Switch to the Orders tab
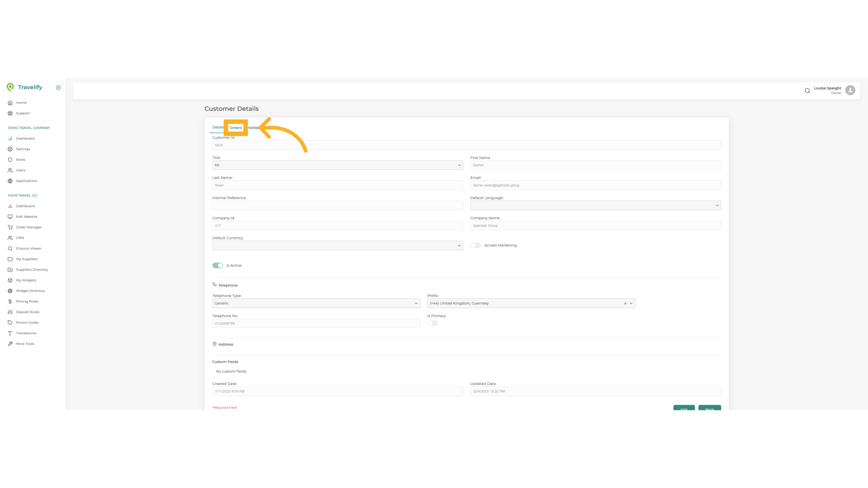This screenshot has width=868, height=488. click(x=236, y=128)
